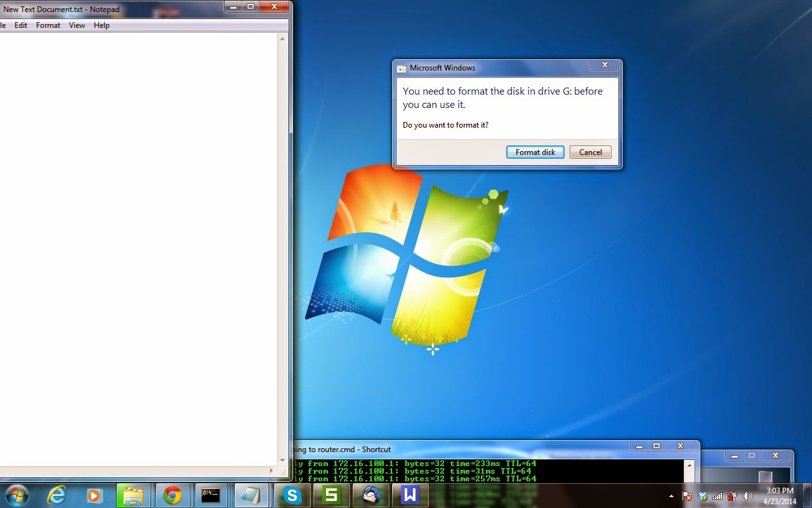Click the ping line with time=31ms

[413, 471]
